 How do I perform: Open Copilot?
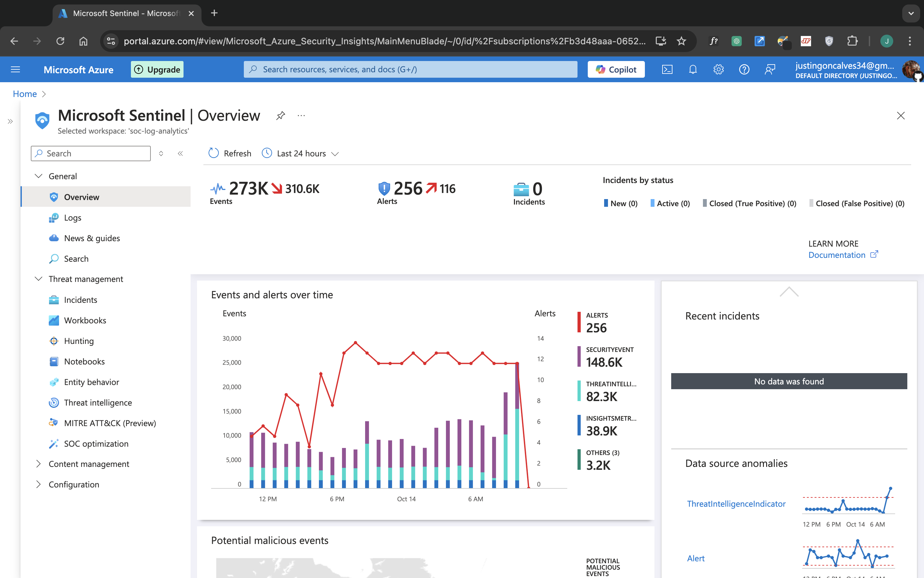tap(616, 69)
